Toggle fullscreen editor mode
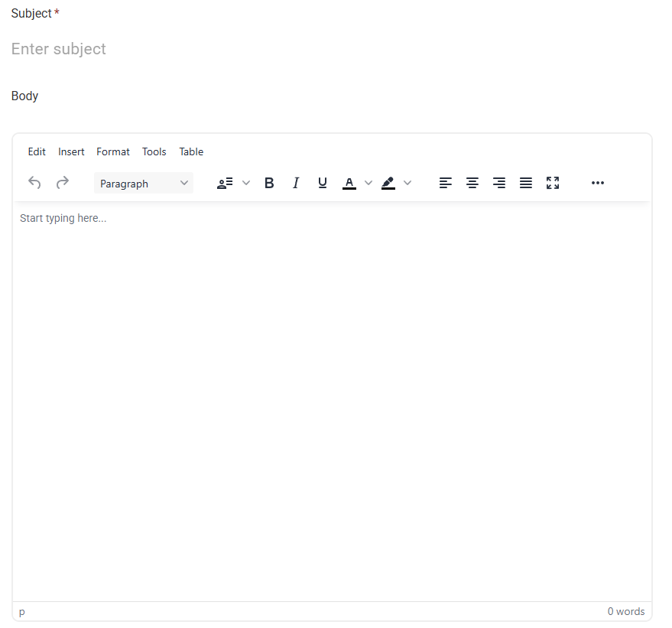 553,183
